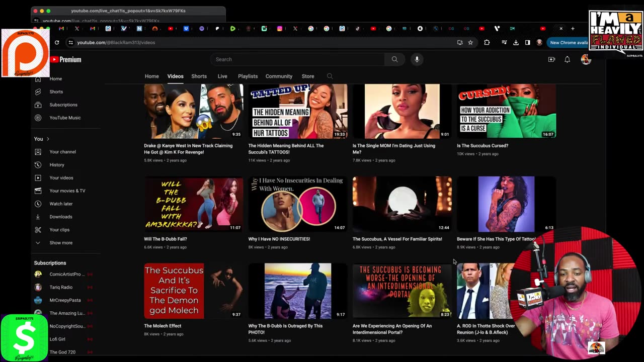Open YouTube Music from sidebar
Viewport: 644px width, 362px height.
(64, 118)
